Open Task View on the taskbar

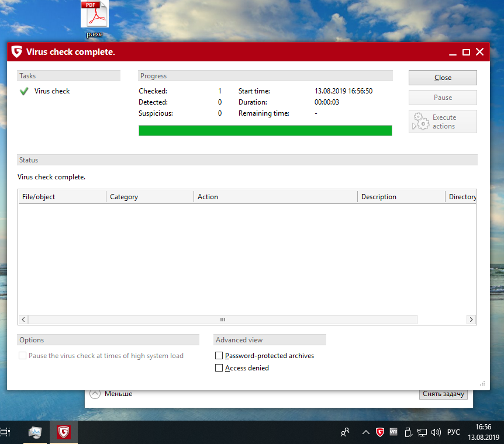tap(6, 432)
